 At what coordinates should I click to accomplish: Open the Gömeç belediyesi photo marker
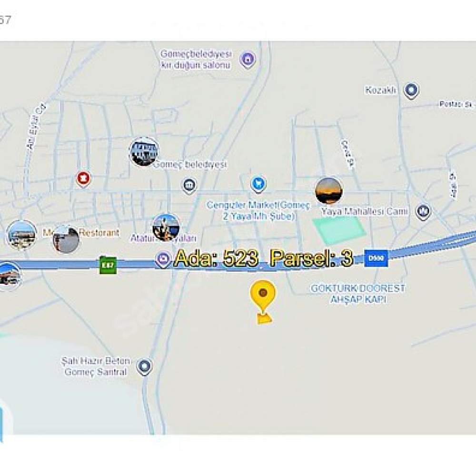click(144, 151)
